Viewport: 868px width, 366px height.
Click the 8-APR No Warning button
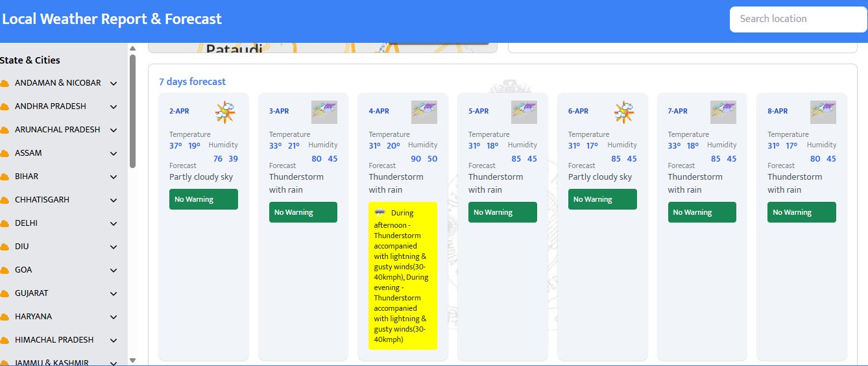click(802, 212)
